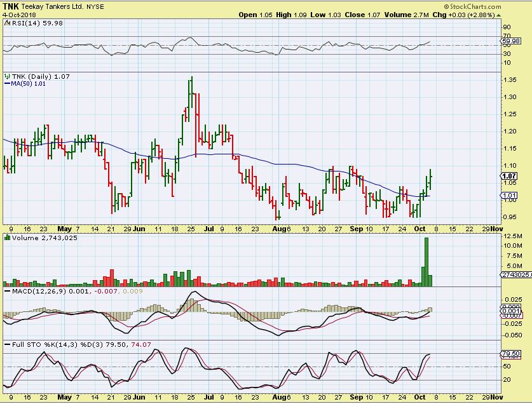The height and width of the screenshot is (404, 532).
Task: Click the 1.07 current price tag
Action: point(508,176)
